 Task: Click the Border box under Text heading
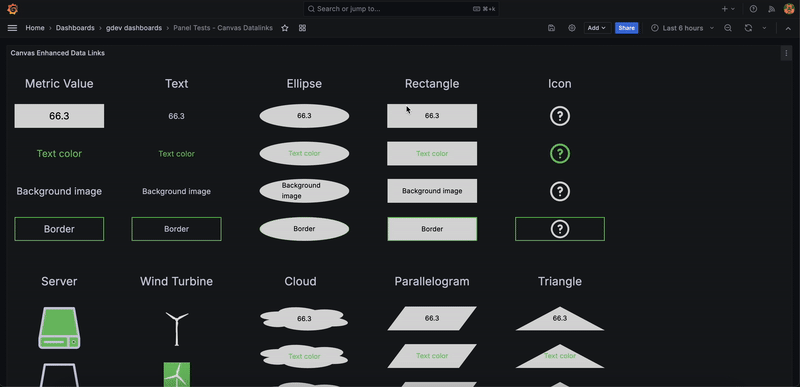[177, 229]
